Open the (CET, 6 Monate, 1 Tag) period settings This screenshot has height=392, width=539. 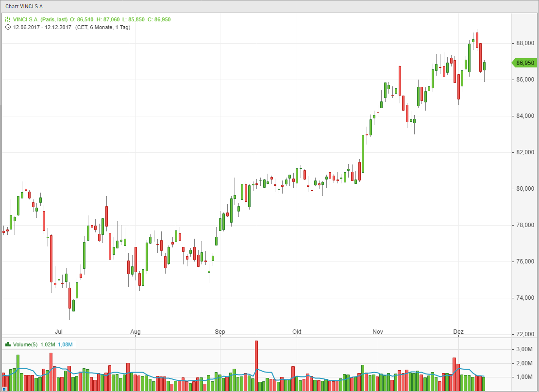click(x=102, y=27)
